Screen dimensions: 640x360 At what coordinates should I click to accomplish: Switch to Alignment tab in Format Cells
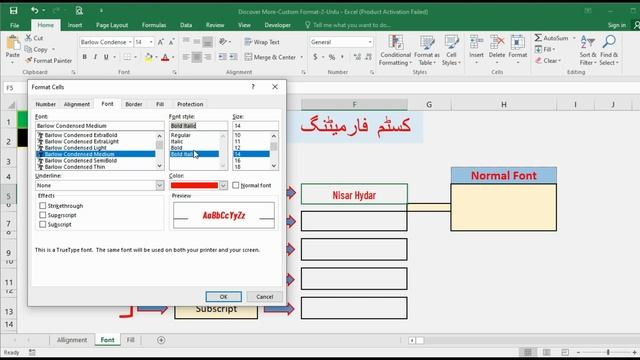77,104
